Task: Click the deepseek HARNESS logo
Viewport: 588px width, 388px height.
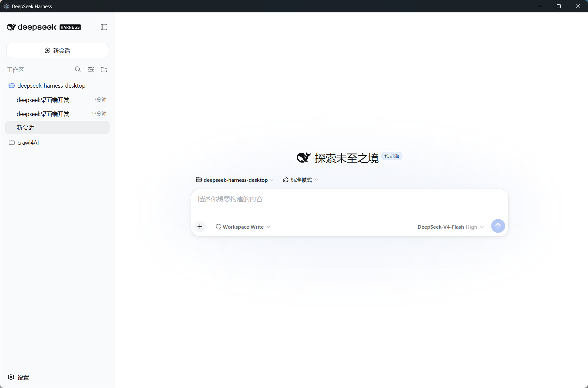Action: [x=44, y=27]
